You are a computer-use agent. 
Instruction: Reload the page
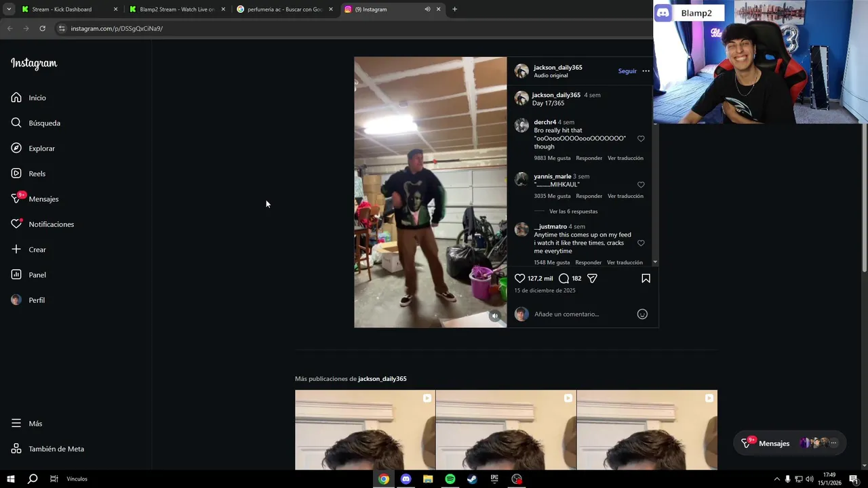pyautogui.click(x=42, y=28)
